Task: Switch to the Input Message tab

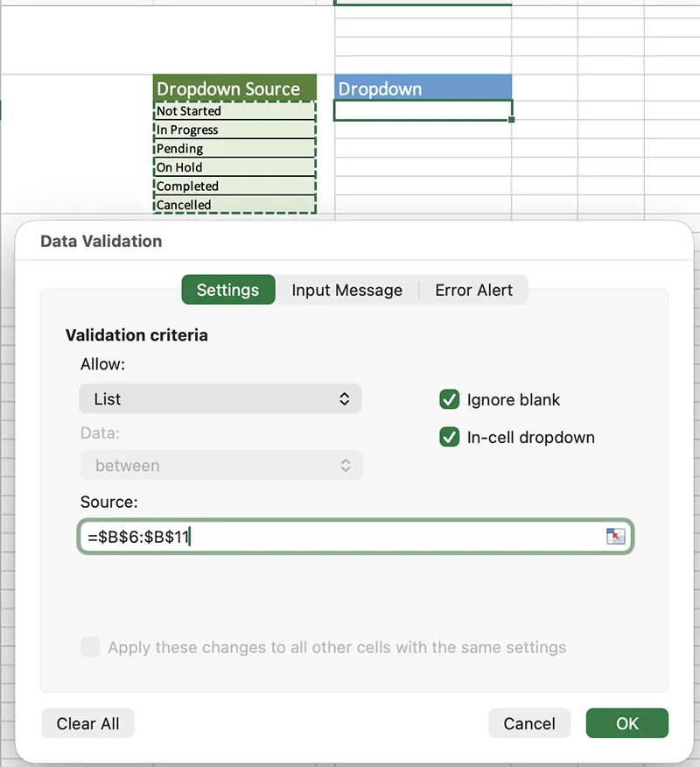Action: [347, 290]
